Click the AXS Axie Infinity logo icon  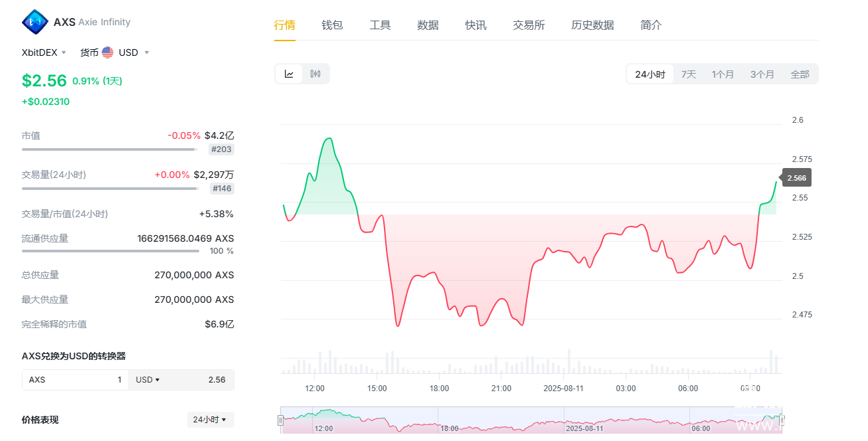[x=35, y=22]
